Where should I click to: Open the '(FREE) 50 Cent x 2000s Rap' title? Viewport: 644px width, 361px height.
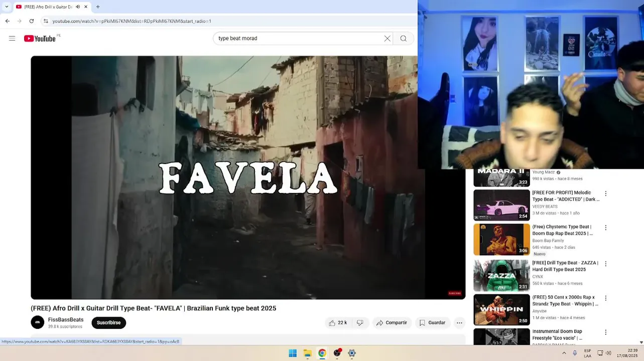tap(565, 300)
